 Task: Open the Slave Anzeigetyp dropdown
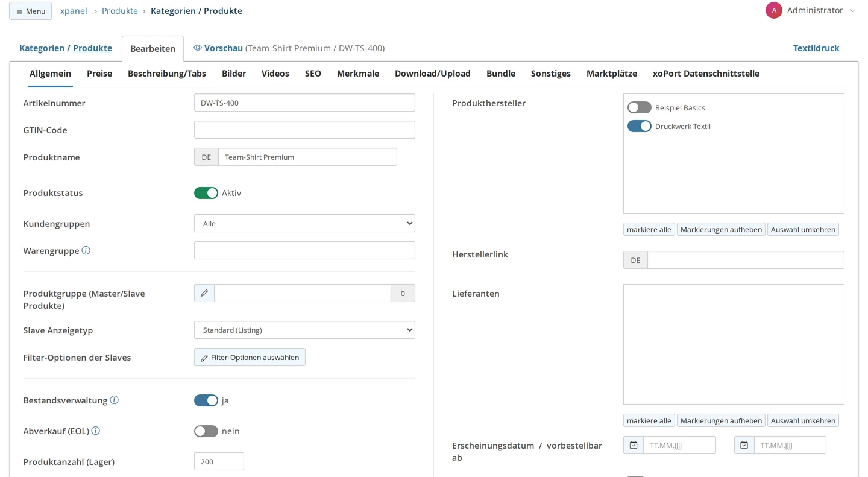tap(304, 330)
